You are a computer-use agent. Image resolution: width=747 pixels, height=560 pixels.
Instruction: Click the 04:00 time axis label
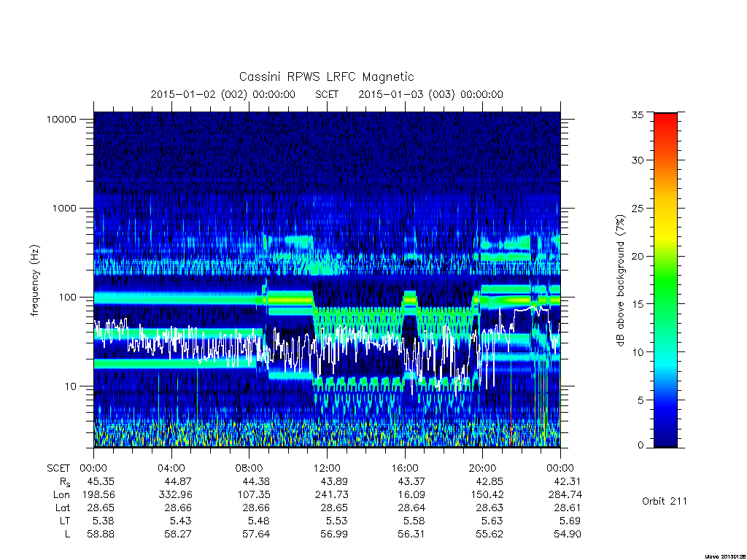(x=171, y=468)
